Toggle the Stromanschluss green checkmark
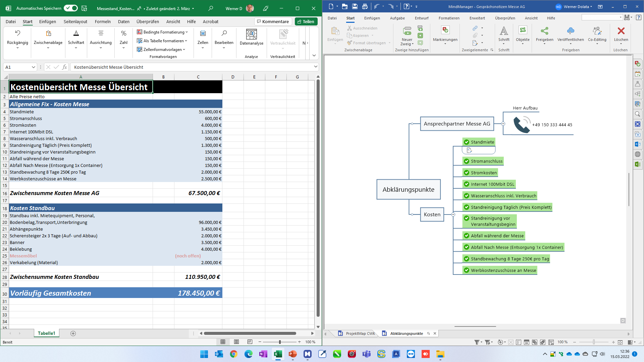The height and width of the screenshot is (362, 644). tap(466, 161)
